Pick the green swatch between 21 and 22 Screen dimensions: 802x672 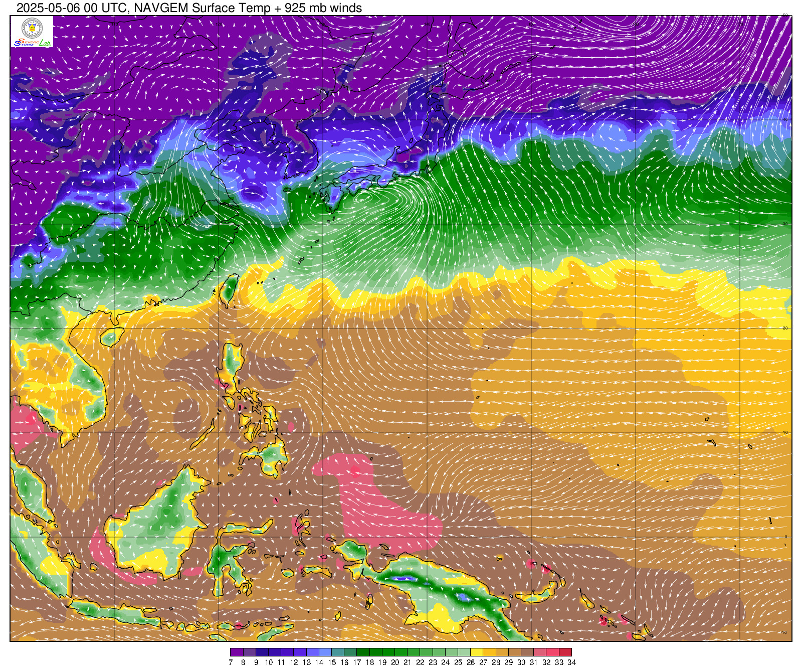(x=414, y=652)
